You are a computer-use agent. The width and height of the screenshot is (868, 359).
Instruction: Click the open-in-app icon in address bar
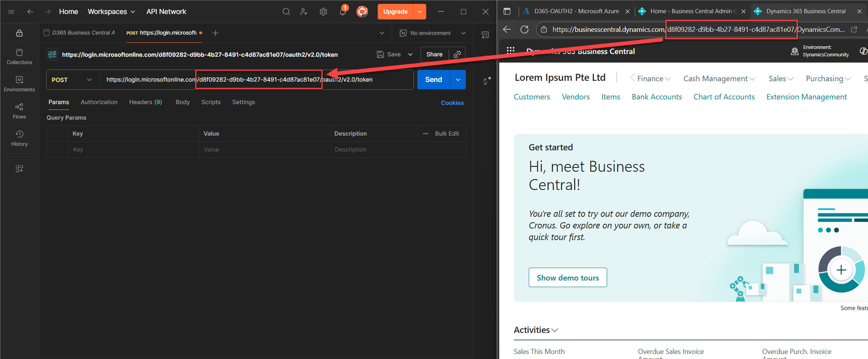(854, 30)
